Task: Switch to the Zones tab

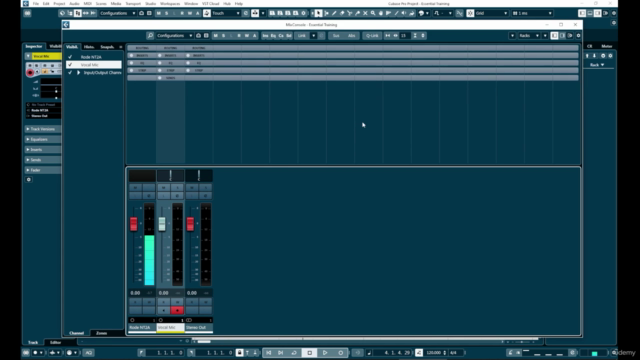Action: pos(102,333)
